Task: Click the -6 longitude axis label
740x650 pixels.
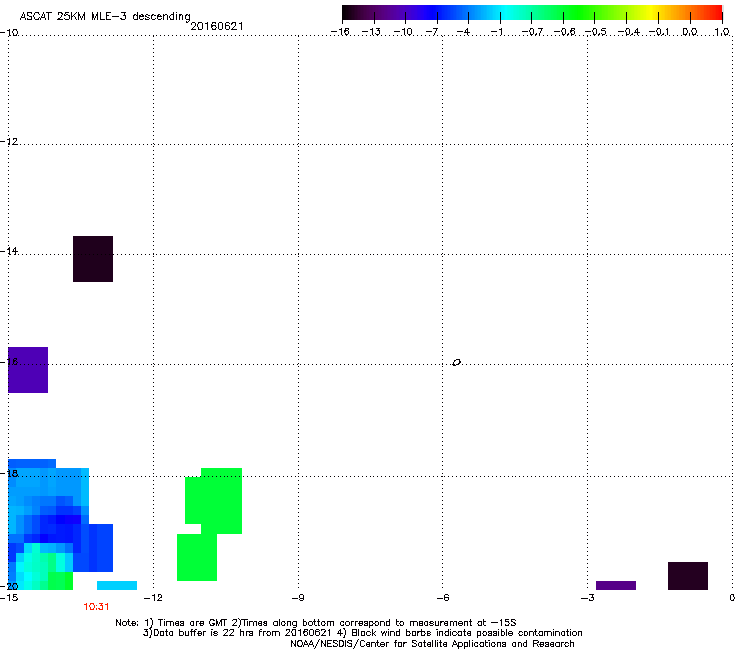Action: pos(443,598)
